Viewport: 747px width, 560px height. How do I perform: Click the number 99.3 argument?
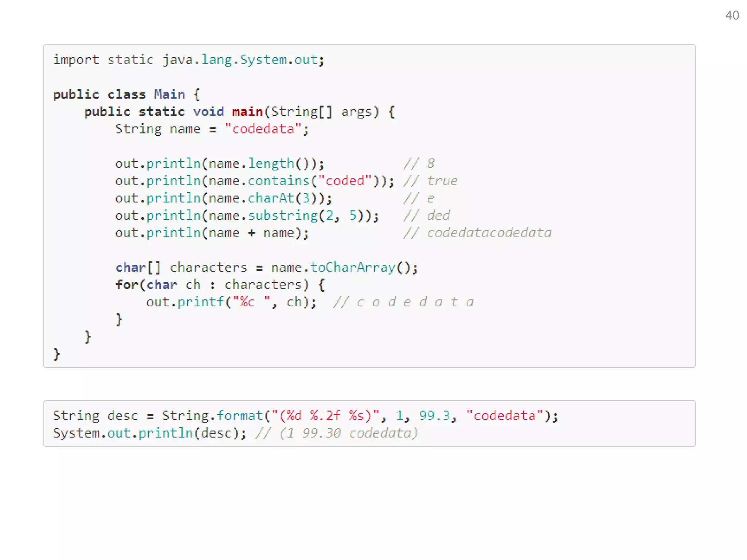coord(434,416)
